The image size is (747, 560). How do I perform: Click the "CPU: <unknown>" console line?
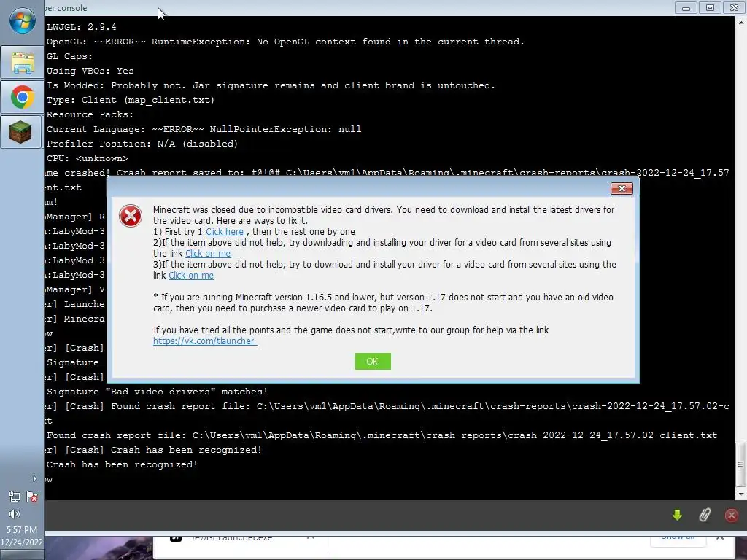(x=88, y=158)
